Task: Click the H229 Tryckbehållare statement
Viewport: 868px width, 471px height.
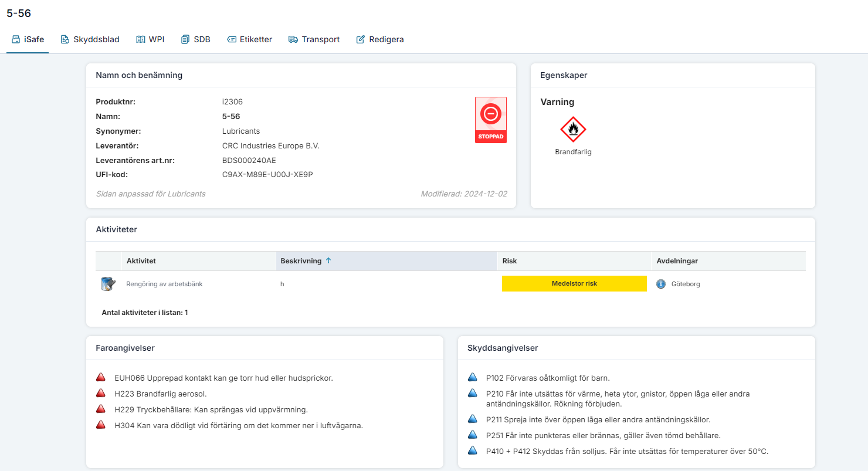Action: [211, 409]
